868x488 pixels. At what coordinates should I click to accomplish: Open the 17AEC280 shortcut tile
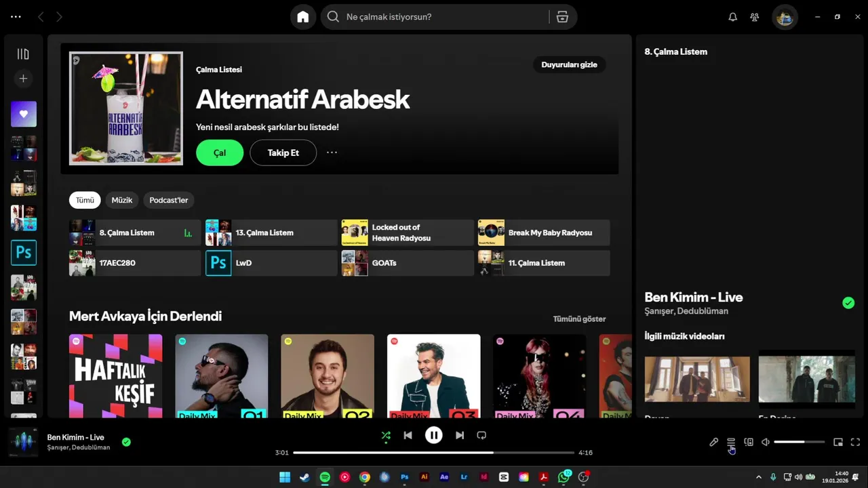tap(135, 263)
